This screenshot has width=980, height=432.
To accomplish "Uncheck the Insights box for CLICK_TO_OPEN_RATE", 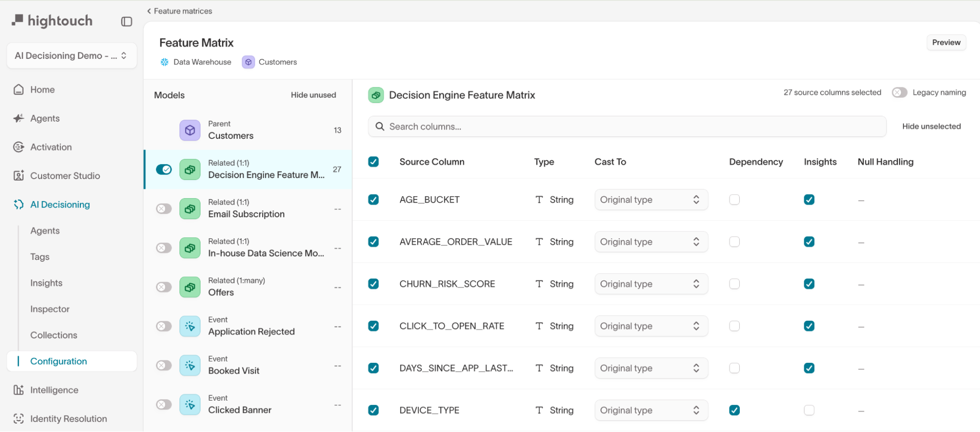I will [x=809, y=326].
